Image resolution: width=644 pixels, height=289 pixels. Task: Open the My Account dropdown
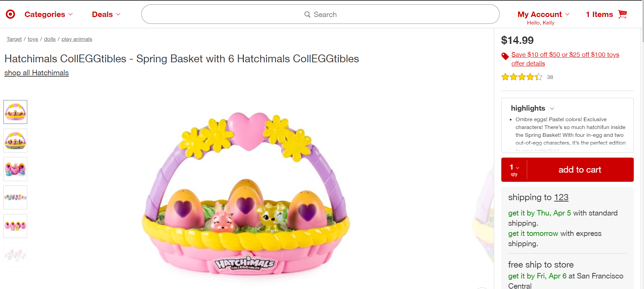543,14
